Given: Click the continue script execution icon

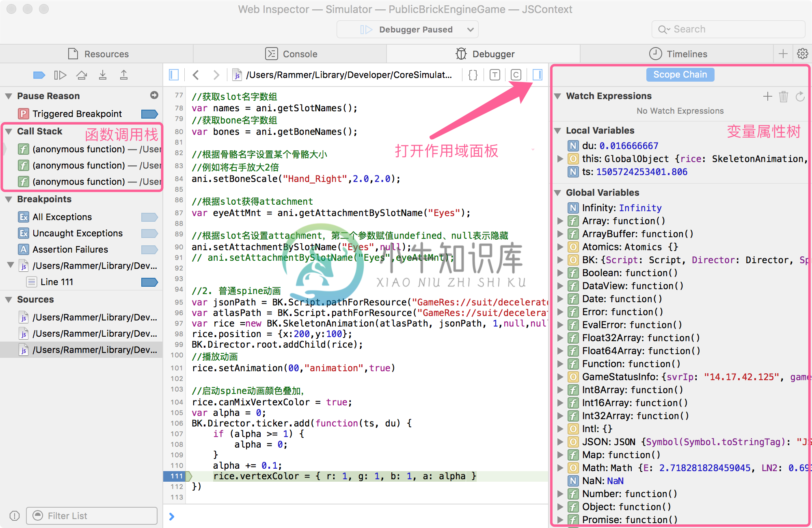Looking at the screenshot, I should (x=60, y=75).
